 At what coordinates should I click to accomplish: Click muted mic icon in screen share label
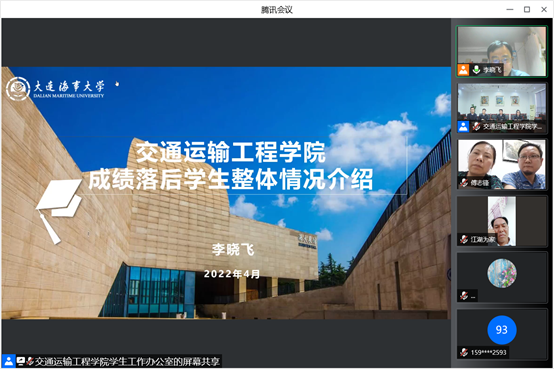tap(30, 361)
